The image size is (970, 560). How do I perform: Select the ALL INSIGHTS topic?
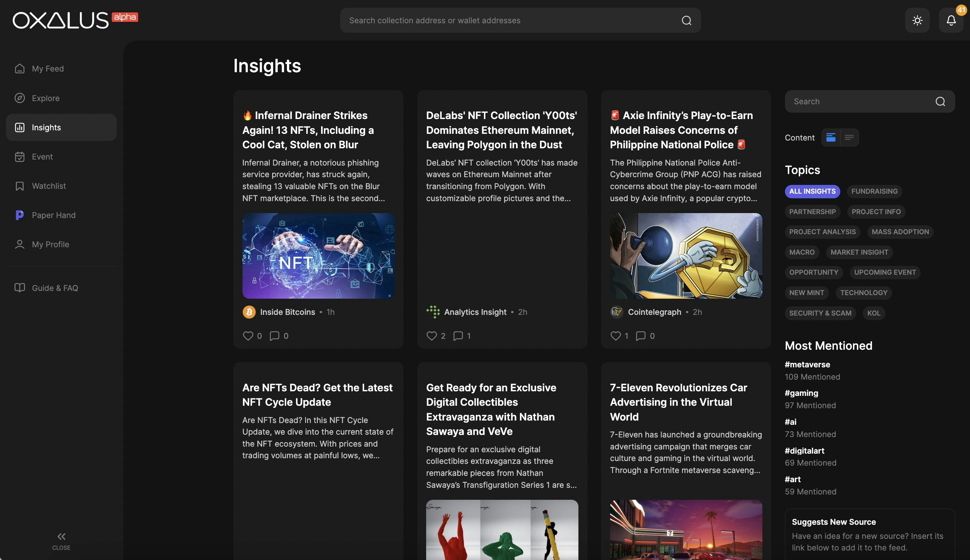[812, 191]
